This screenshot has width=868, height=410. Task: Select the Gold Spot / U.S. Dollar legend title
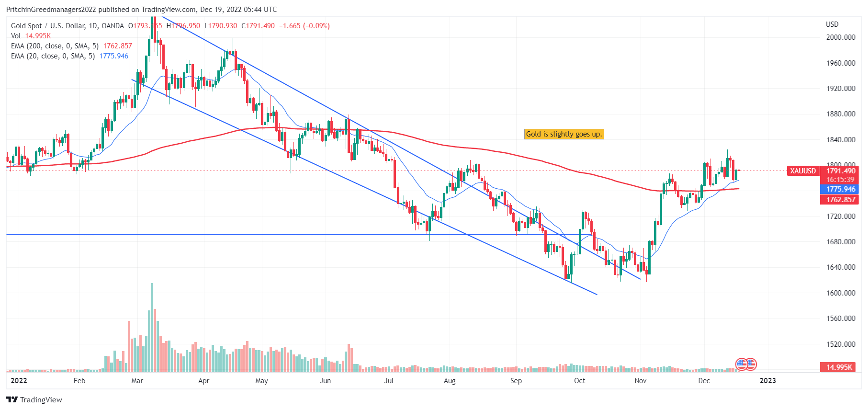68,26
